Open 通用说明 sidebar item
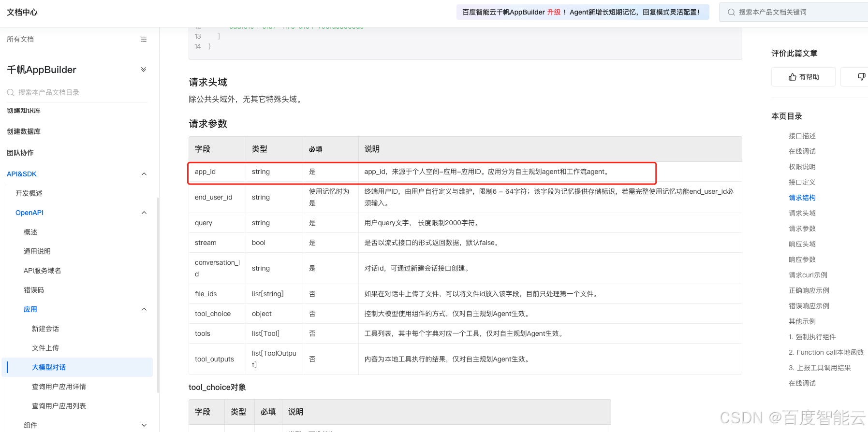Image resolution: width=868 pixels, height=432 pixels. 37,251
